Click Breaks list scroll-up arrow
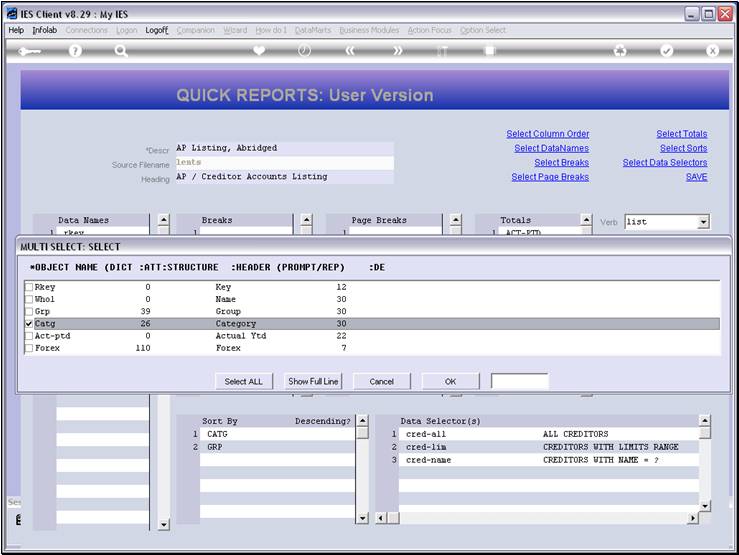 (x=306, y=220)
